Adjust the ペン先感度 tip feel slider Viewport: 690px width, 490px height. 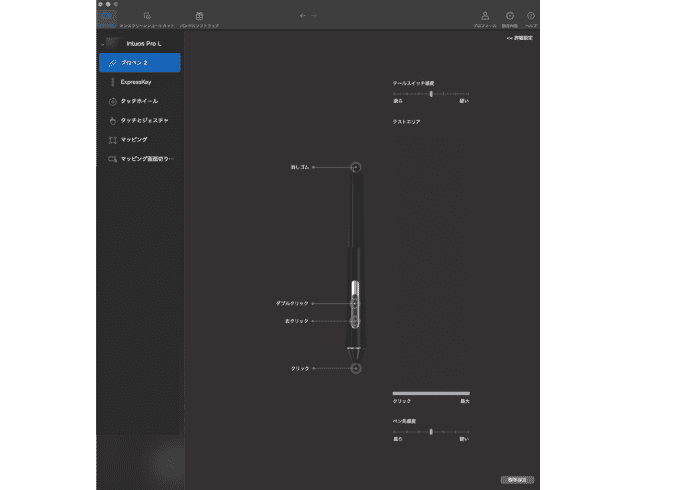click(431, 432)
